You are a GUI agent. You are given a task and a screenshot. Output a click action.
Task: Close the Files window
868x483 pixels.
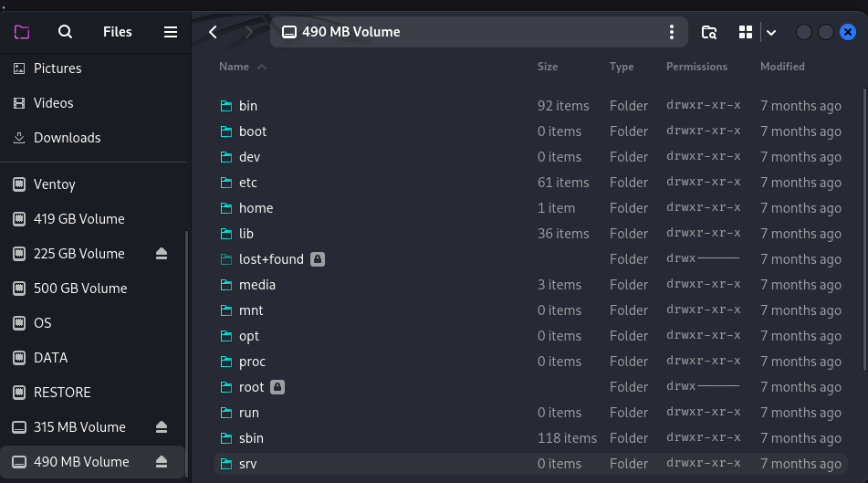click(x=848, y=32)
